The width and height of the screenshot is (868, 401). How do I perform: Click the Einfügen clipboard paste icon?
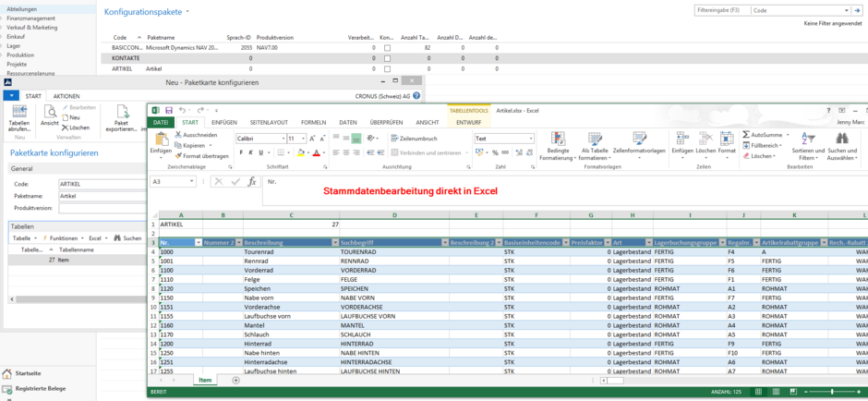point(162,140)
